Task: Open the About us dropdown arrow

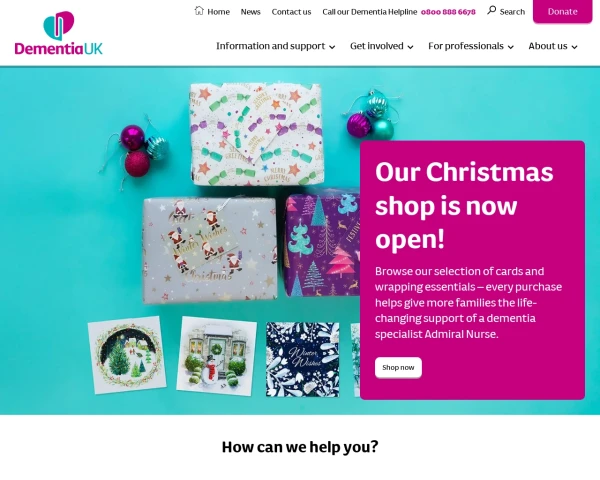Action: pyautogui.click(x=574, y=47)
